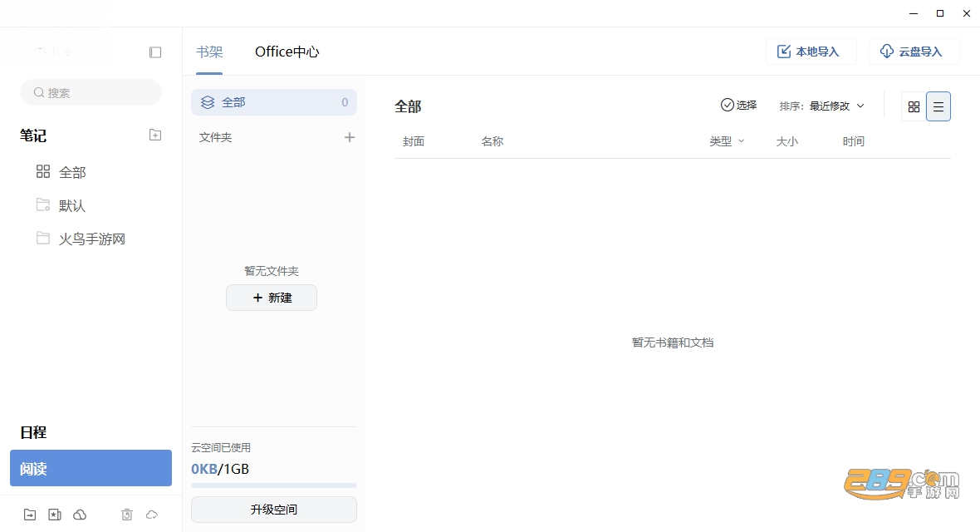The image size is (980, 532).
Task: Click the 名称 column header
Action: (x=492, y=141)
